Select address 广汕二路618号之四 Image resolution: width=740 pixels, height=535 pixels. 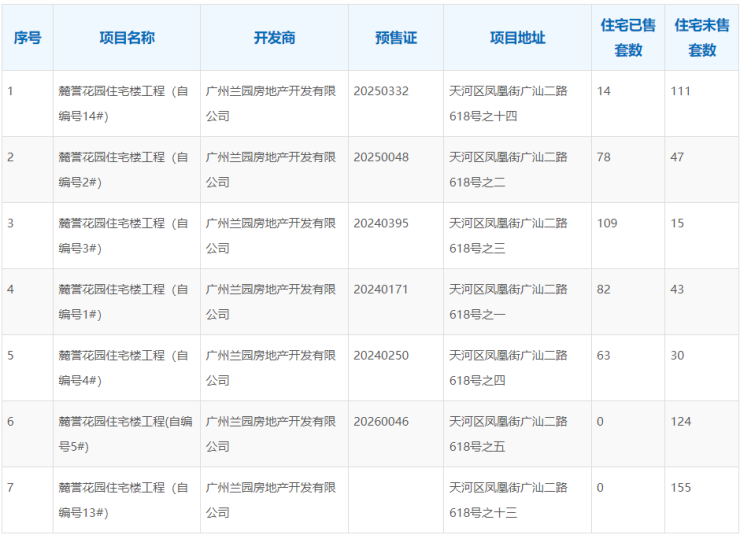(508, 368)
